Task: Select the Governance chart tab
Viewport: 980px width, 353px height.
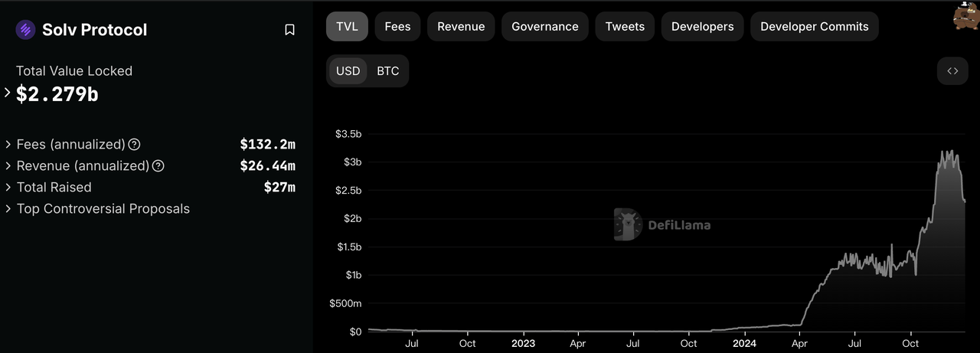Action: point(545,26)
